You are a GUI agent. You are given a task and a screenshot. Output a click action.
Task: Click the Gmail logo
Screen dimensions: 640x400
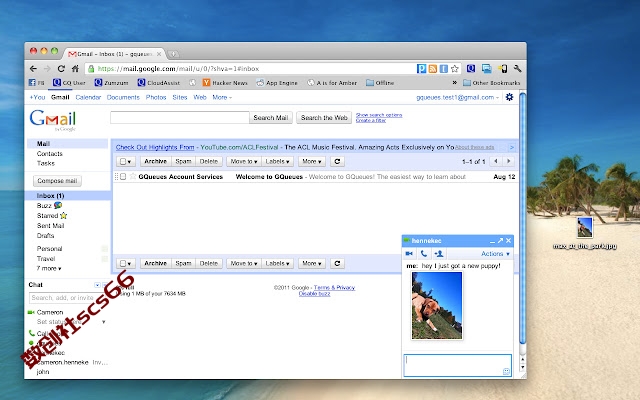53,119
